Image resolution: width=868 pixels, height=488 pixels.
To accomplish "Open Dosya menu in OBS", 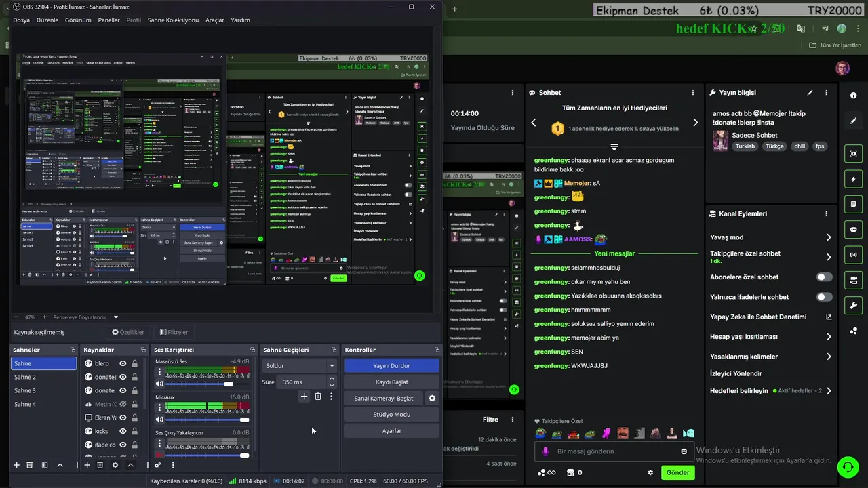I will [x=21, y=20].
